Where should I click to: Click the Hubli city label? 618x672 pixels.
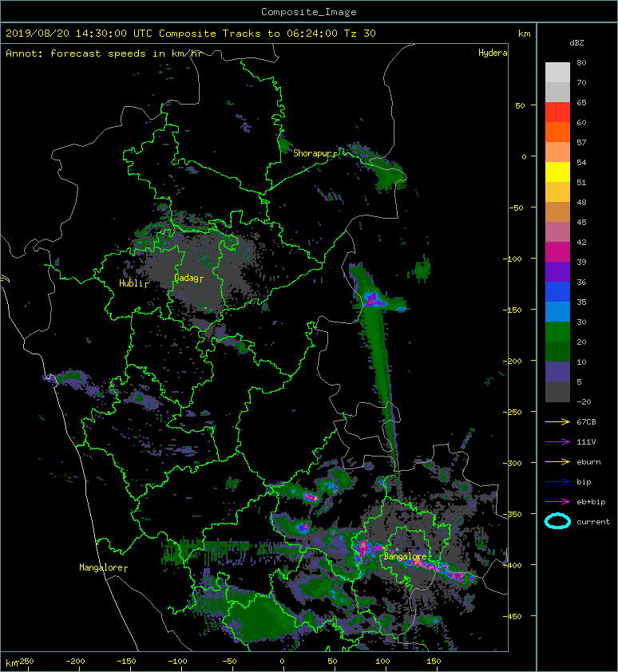point(131,283)
